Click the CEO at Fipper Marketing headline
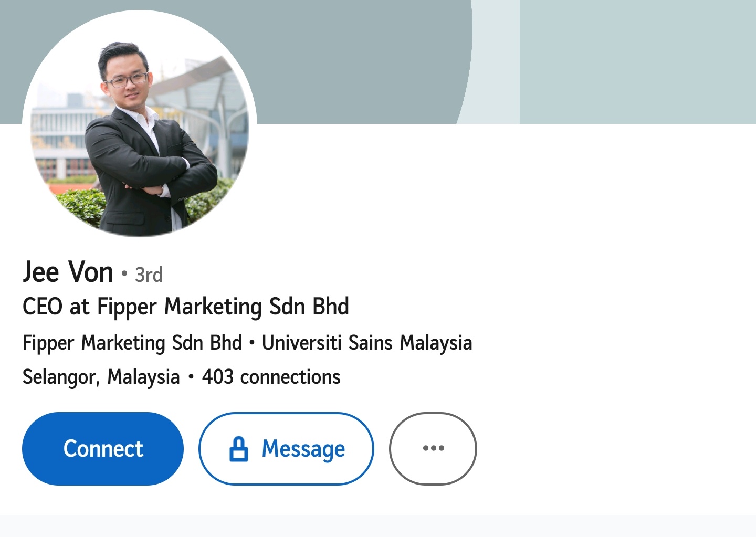756x537 pixels. tap(186, 307)
